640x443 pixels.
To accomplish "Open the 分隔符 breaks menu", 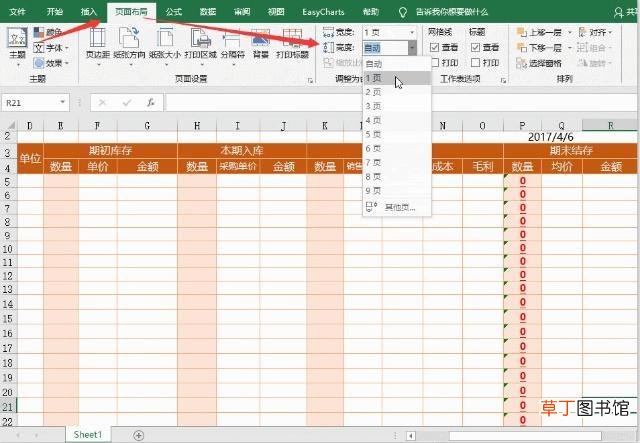I will 233,45.
